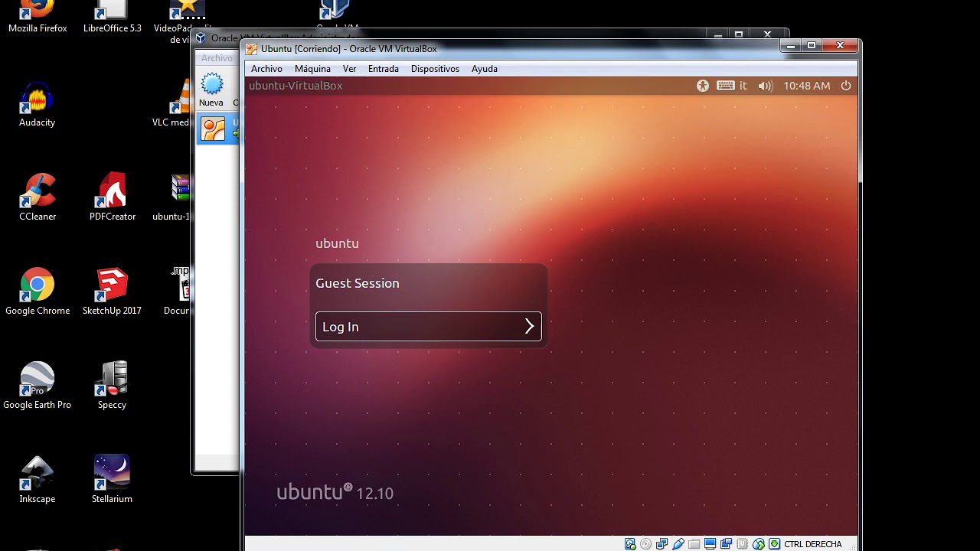
Task: Open SketchUp 2017 desktop shortcut
Action: (x=112, y=292)
